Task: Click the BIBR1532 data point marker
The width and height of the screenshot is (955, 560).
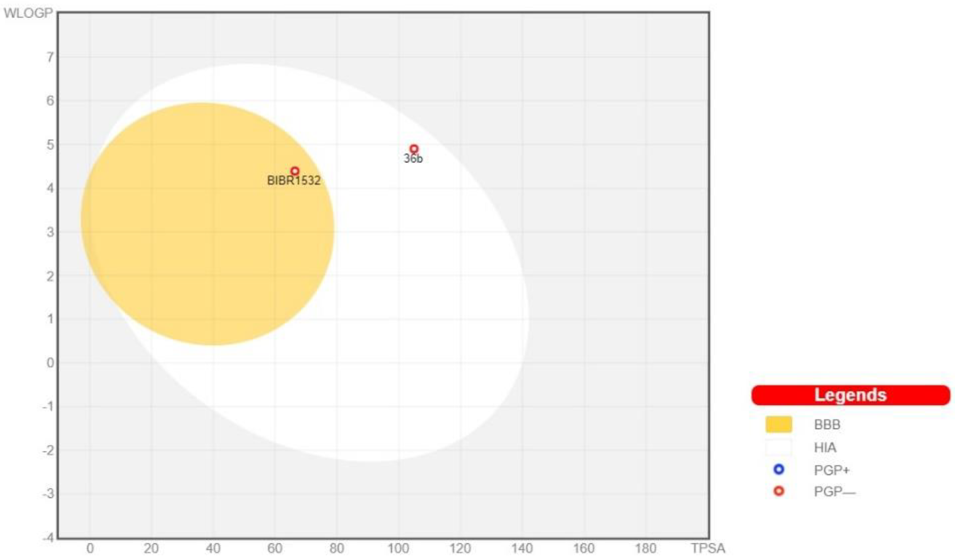Action: click(295, 171)
